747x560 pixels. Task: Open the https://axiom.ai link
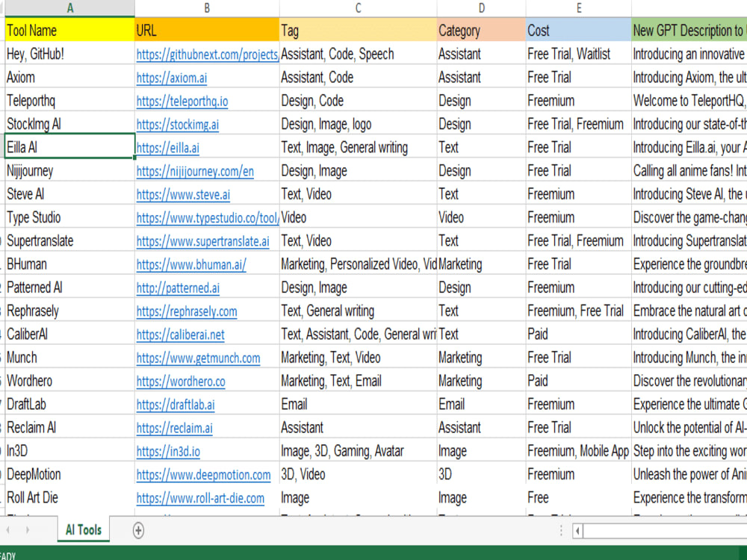tap(172, 78)
